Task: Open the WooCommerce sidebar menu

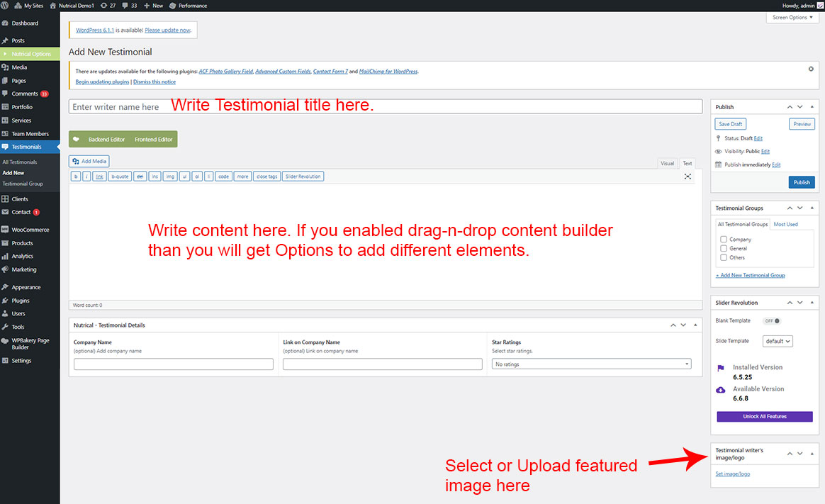Action: (30, 230)
